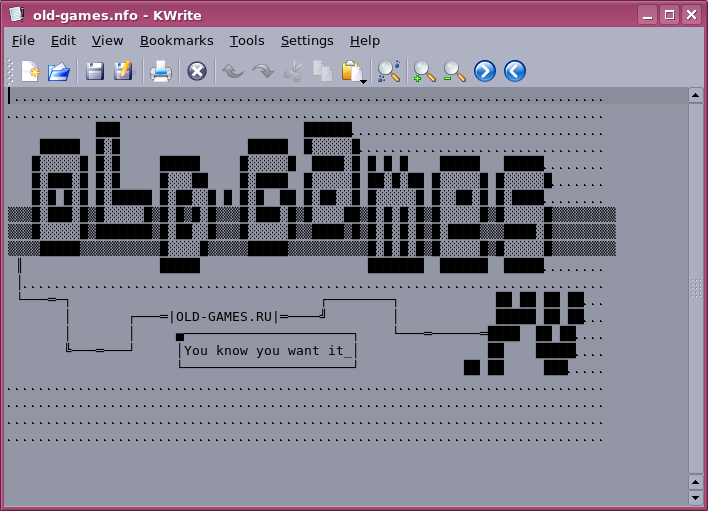Click the blue forward arrow icon

pos(485,71)
